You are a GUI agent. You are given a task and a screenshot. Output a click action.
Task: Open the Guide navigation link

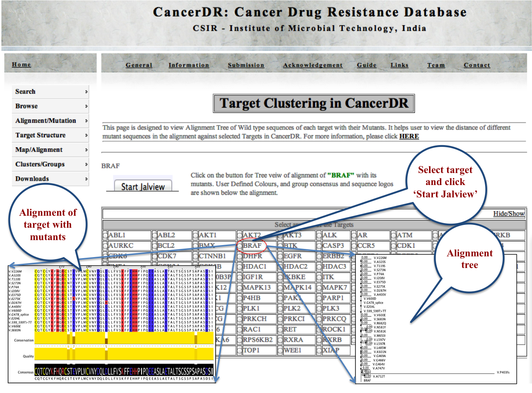tap(366, 65)
